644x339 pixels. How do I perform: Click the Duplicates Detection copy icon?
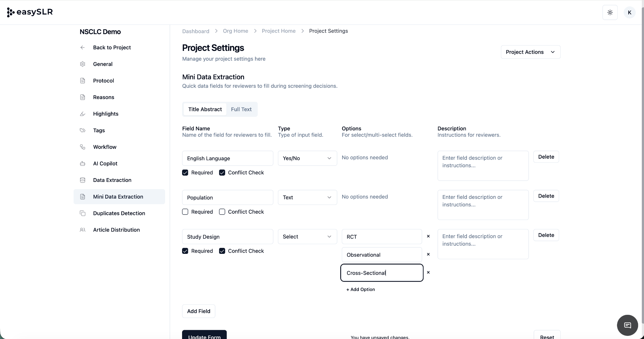click(82, 213)
